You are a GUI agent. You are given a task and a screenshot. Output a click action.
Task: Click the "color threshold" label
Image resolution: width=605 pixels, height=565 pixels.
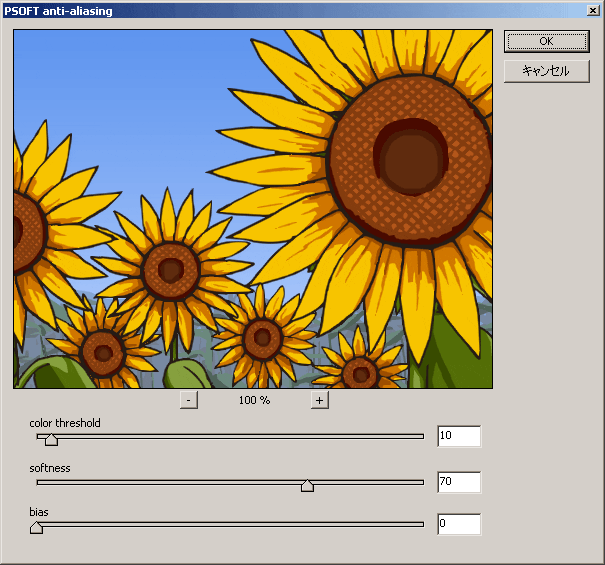[x=65, y=423]
